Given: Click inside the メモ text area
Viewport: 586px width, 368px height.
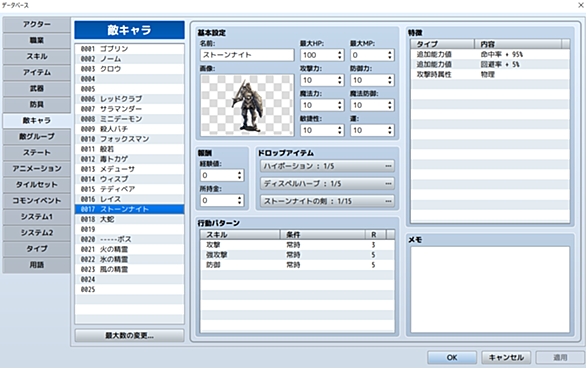Looking at the screenshot, I should tap(490, 289).
